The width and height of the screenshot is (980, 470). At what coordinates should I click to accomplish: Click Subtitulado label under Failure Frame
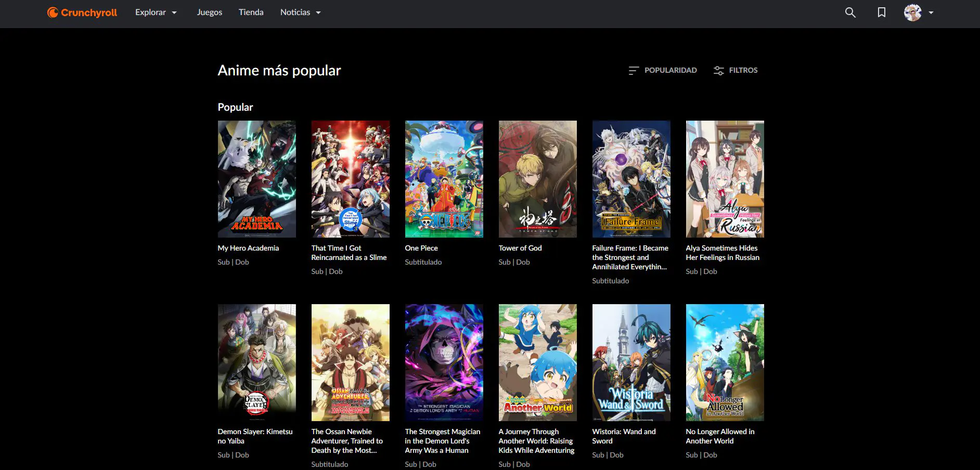point(611,281)
